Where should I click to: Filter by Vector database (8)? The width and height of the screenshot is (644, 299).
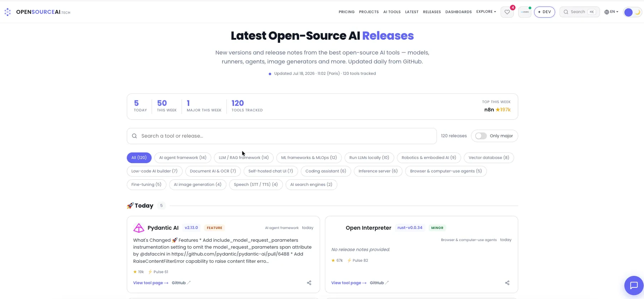pos(489,158)
